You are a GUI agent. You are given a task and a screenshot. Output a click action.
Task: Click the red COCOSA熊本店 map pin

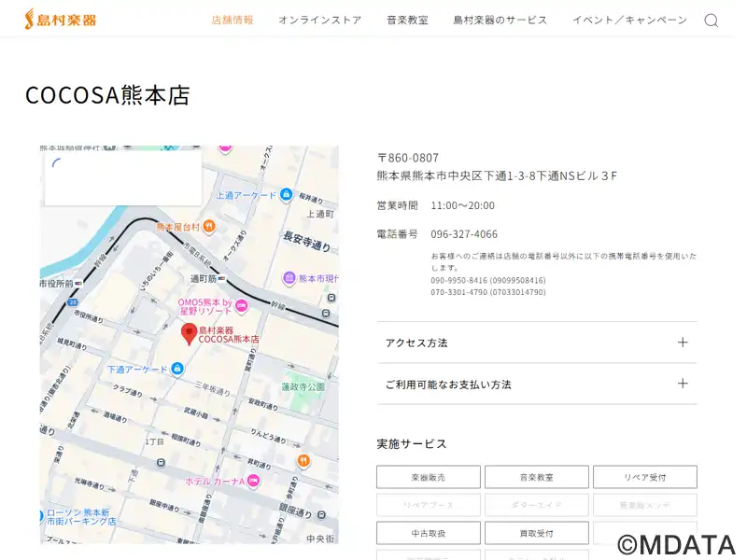click(189, 332)
